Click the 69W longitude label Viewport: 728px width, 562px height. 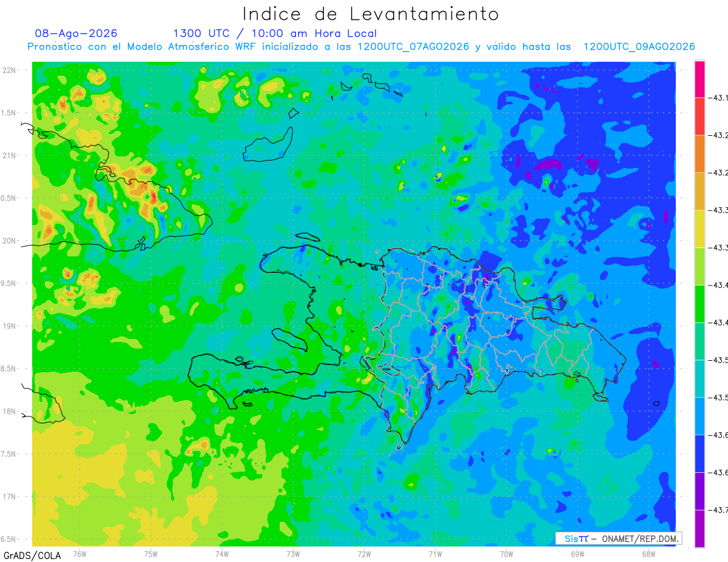click(578, 553)
